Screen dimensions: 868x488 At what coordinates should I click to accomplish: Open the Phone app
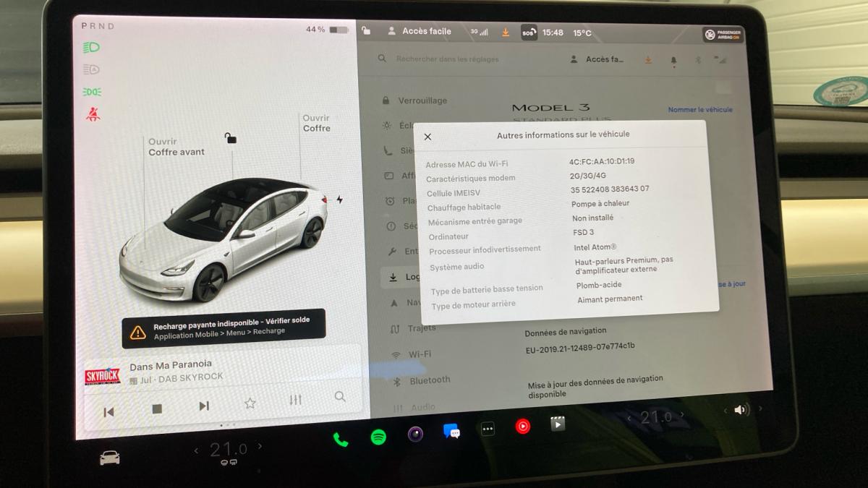(x=341, y=440)
